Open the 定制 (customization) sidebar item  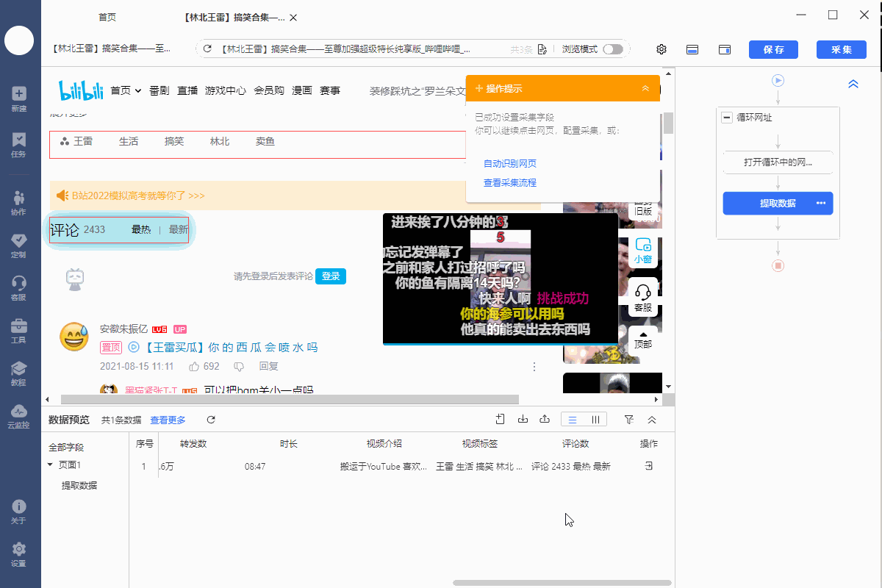coord(19,245)
